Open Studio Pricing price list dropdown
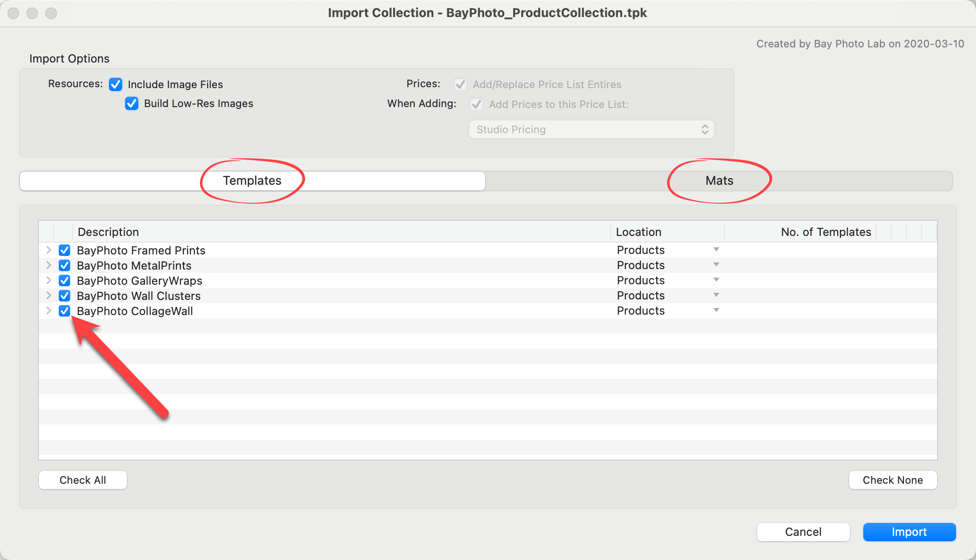 pos(591,129)
